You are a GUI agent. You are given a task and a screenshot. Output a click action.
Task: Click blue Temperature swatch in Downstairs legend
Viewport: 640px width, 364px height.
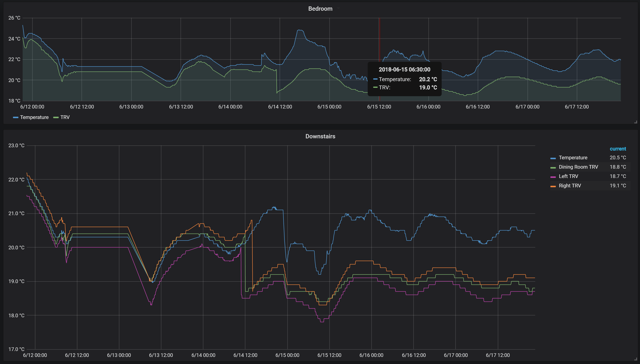[553, 158]
